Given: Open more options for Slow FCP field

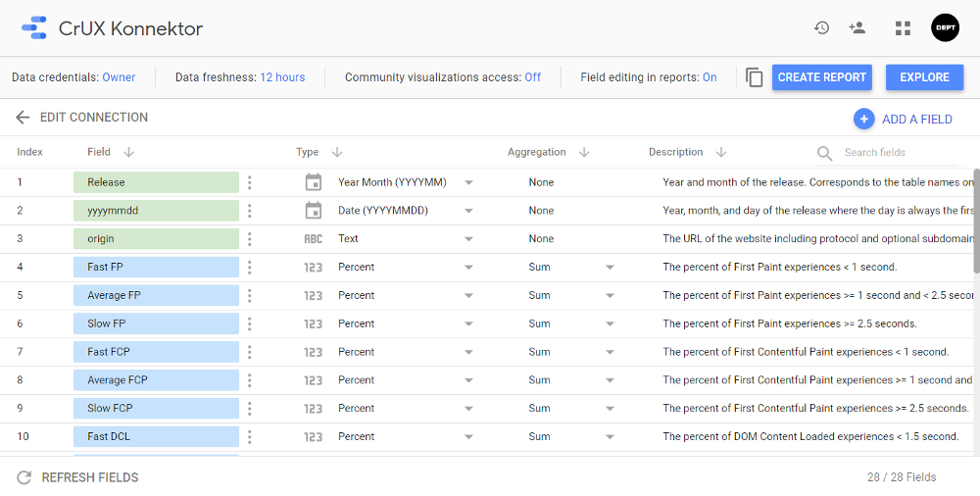Looking at the screenshot, I should pos(249,409).
